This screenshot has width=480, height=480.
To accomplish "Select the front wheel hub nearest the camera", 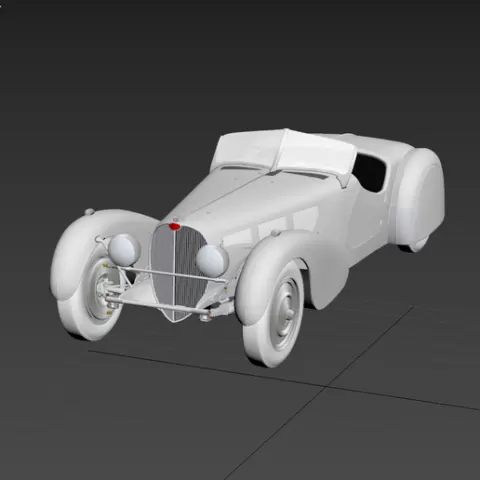I will click(287, 312).
